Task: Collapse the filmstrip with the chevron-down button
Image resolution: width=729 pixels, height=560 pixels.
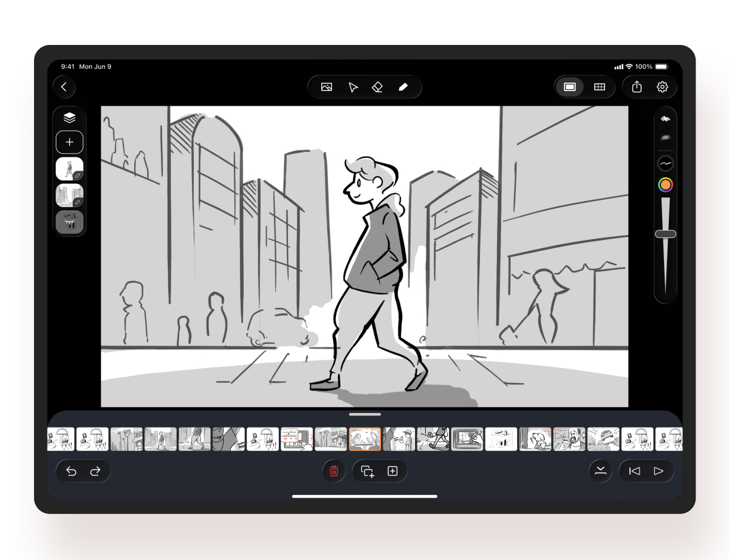Action: tap(601, 471)
